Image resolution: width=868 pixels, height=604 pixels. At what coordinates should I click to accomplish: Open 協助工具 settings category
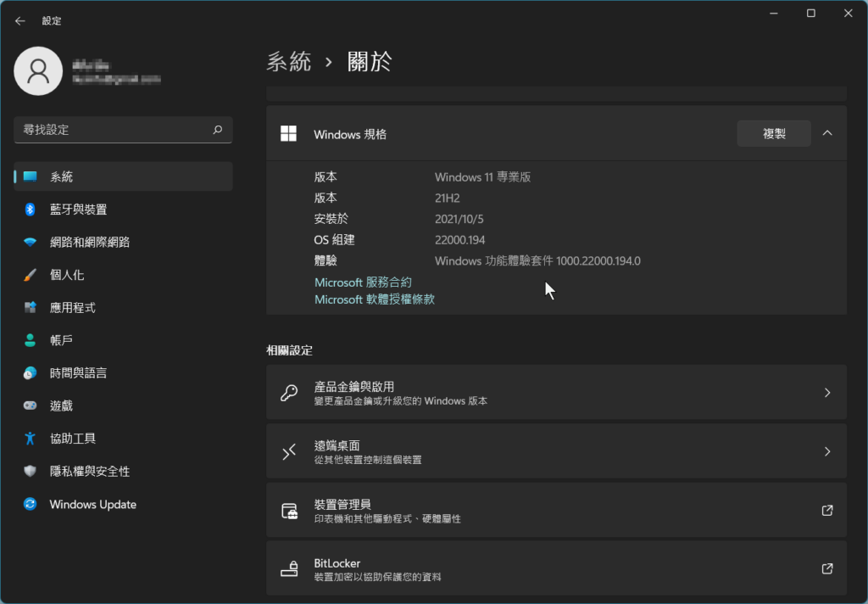[x=123, y=439]
